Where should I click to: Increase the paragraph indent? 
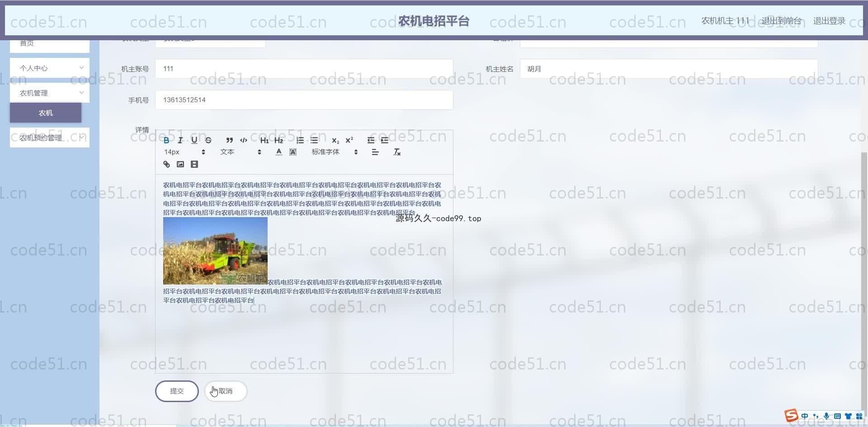(385, 140)
